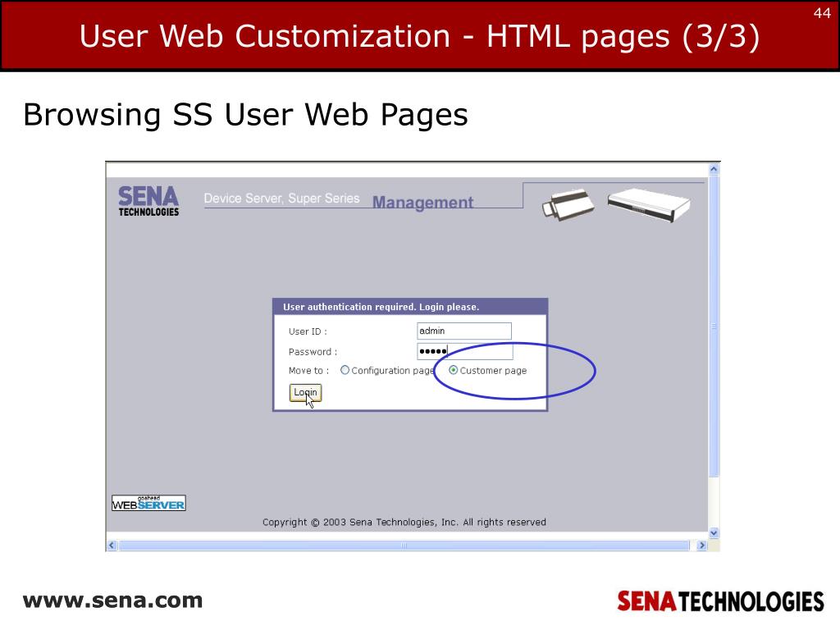Click the www.sena.com footer text
The height and width of the screenshot is (630, 840).
(x=112, y=600)
